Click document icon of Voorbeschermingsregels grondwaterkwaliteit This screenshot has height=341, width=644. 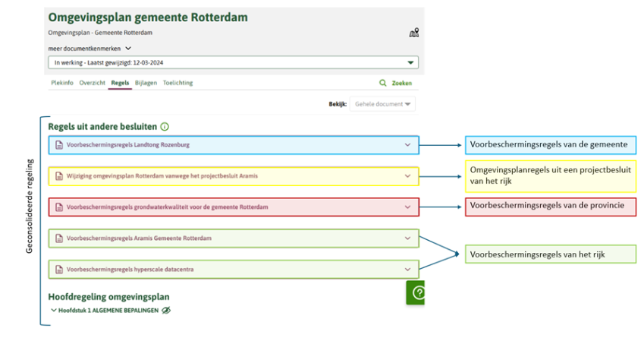(60, 207)
